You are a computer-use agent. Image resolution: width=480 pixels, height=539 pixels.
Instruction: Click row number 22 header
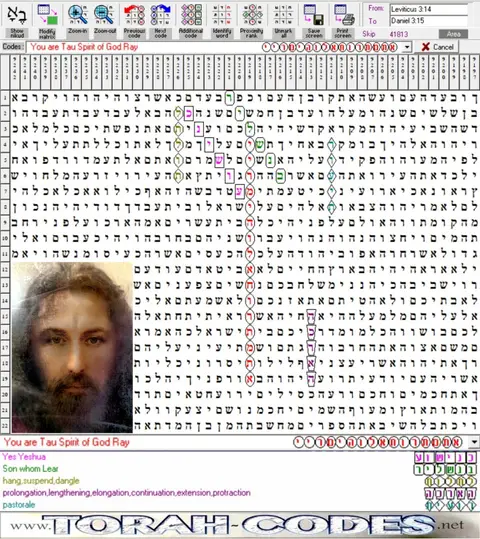click(x=5, y=426)
